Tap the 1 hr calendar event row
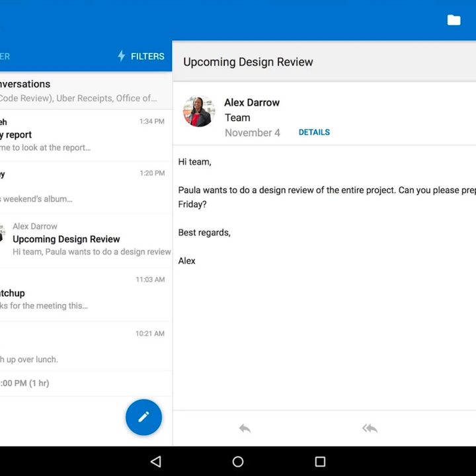Screen dimensions: 476x476 pos(86,383)
